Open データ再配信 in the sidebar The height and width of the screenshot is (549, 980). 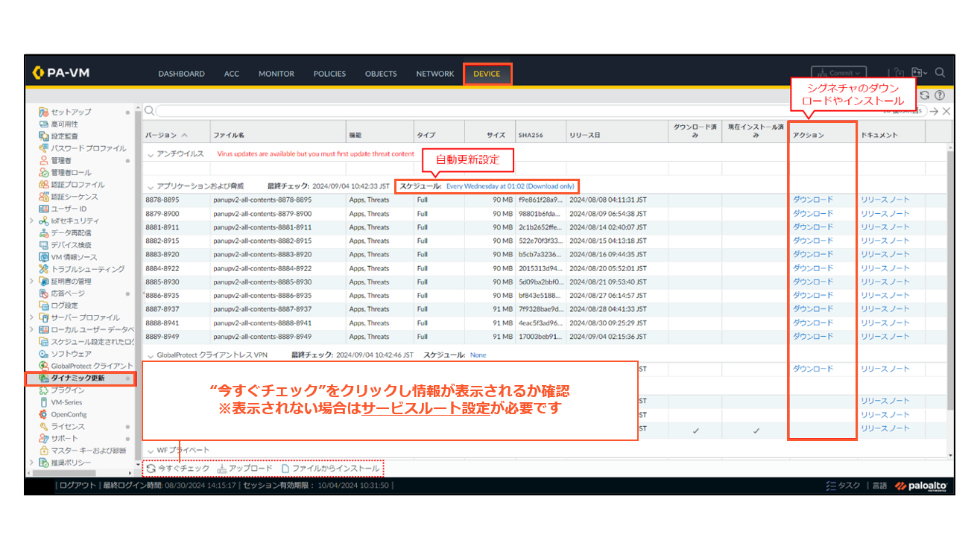(x=71, y=232)
